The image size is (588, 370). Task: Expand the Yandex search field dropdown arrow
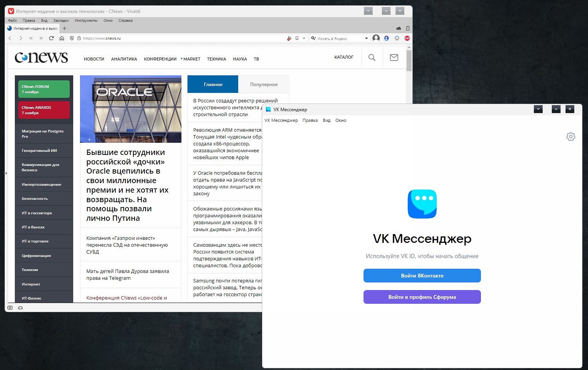(367, 38)
